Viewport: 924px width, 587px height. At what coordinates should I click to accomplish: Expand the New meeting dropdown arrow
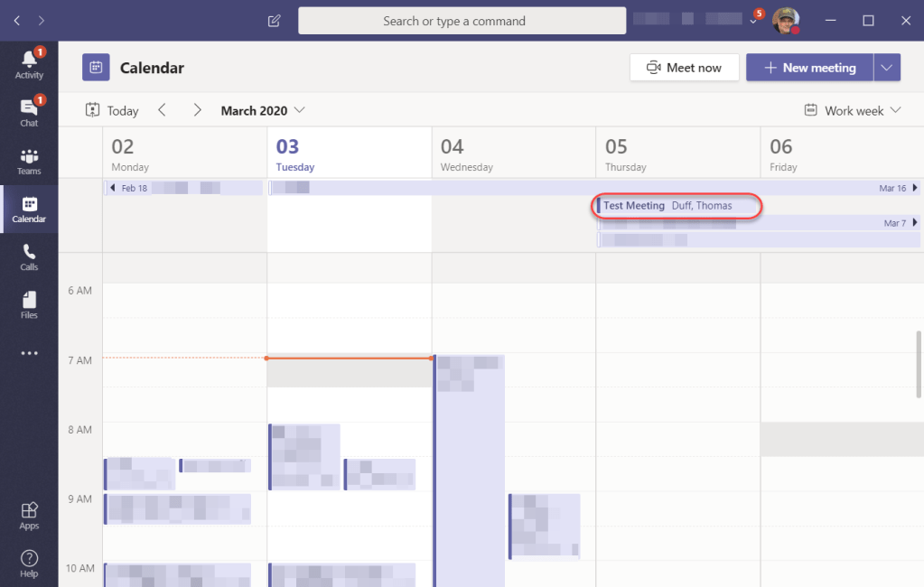tap(886, 67)
